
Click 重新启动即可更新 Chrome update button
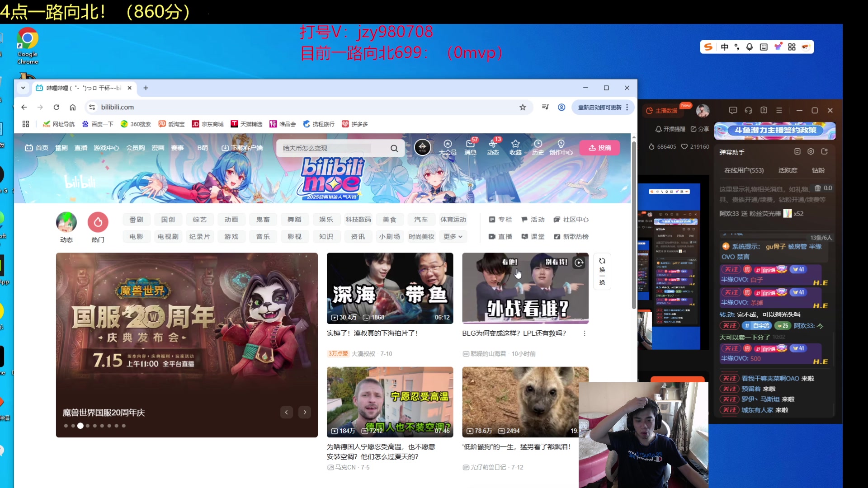[599, 107]
